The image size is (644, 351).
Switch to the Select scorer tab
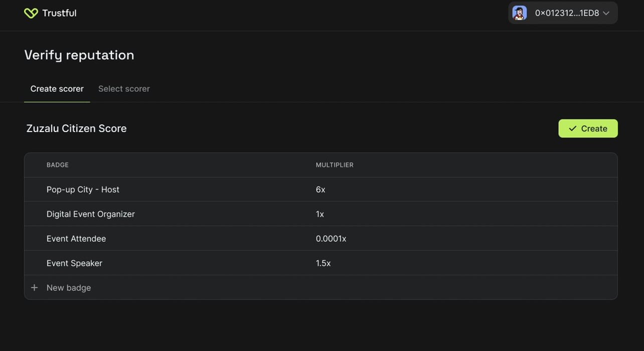[x=124, y=89]
